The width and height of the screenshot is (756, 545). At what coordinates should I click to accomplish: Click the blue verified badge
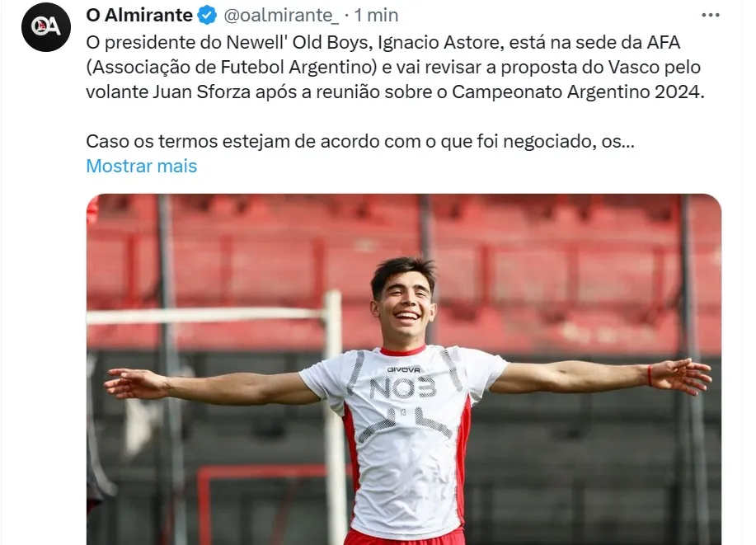207,16
